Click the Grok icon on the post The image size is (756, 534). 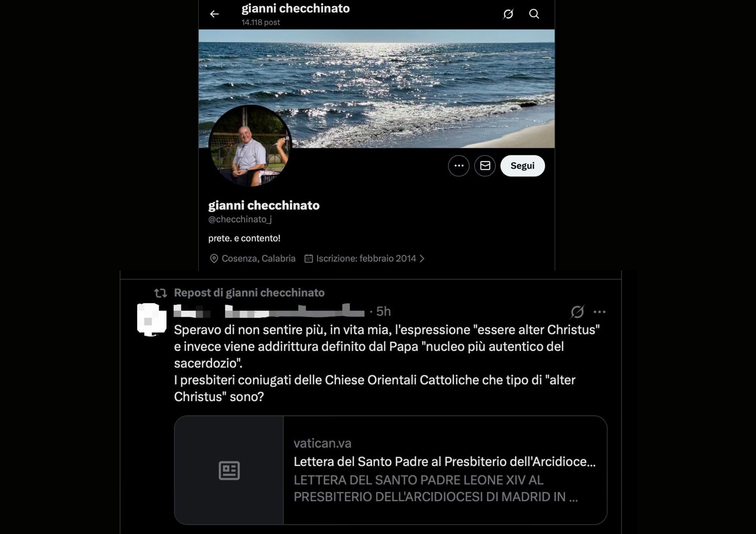pos(577,312)
